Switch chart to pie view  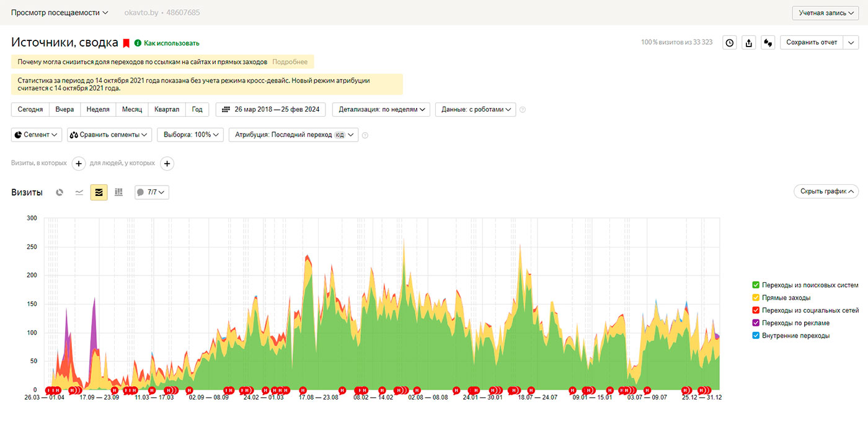(x=60, y=192)
